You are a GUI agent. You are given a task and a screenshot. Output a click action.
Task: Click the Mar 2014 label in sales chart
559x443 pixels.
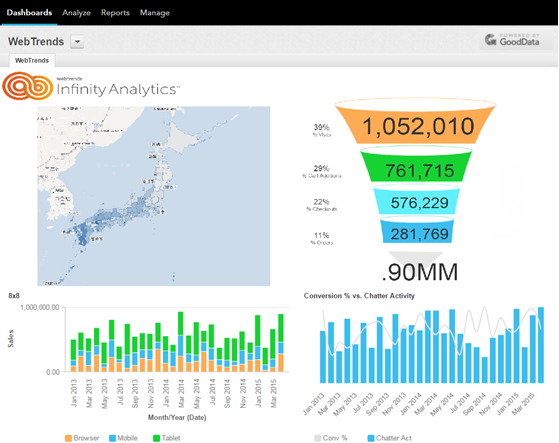[x=181, y=393]
